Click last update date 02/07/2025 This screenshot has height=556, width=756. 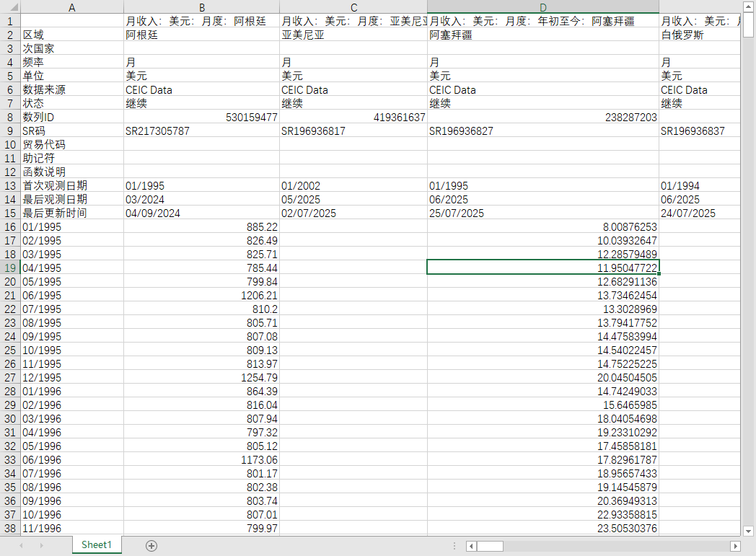(x=353, y=213)
